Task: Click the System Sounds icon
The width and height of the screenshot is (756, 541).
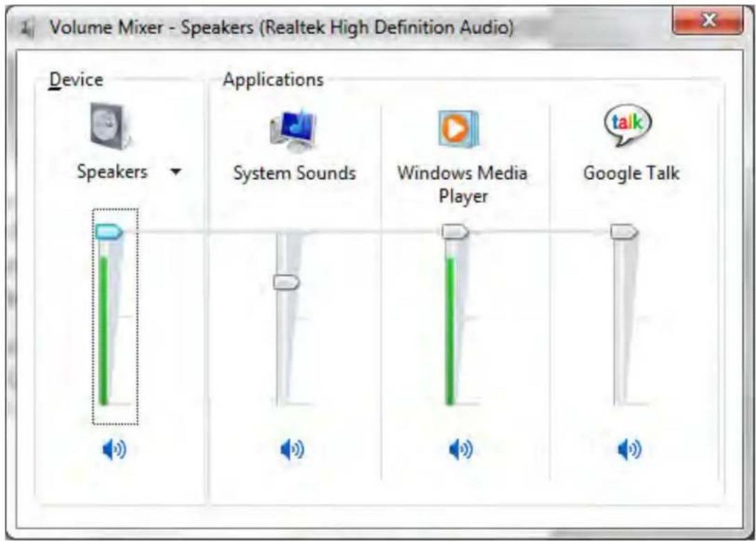Action: click(293, 129)
